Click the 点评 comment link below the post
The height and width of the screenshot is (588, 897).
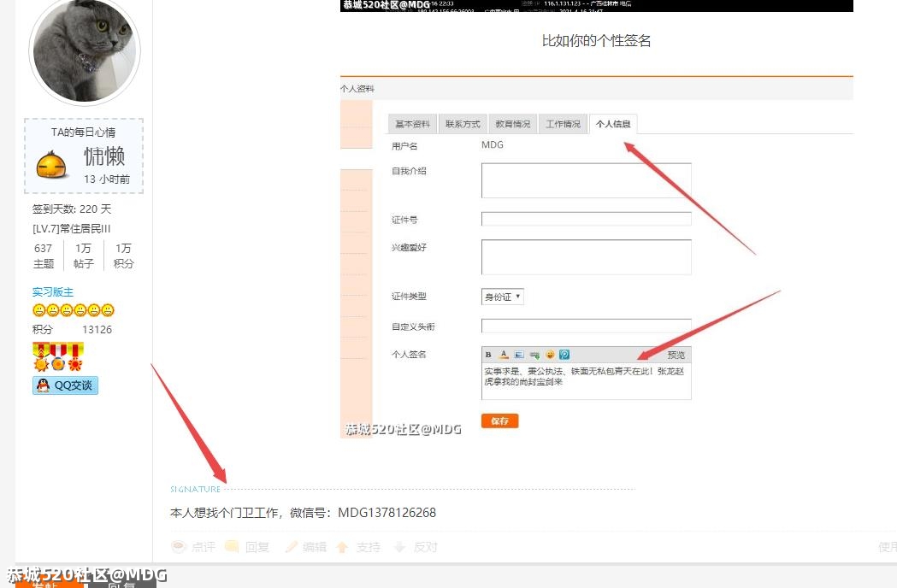[x=203, y=547]
